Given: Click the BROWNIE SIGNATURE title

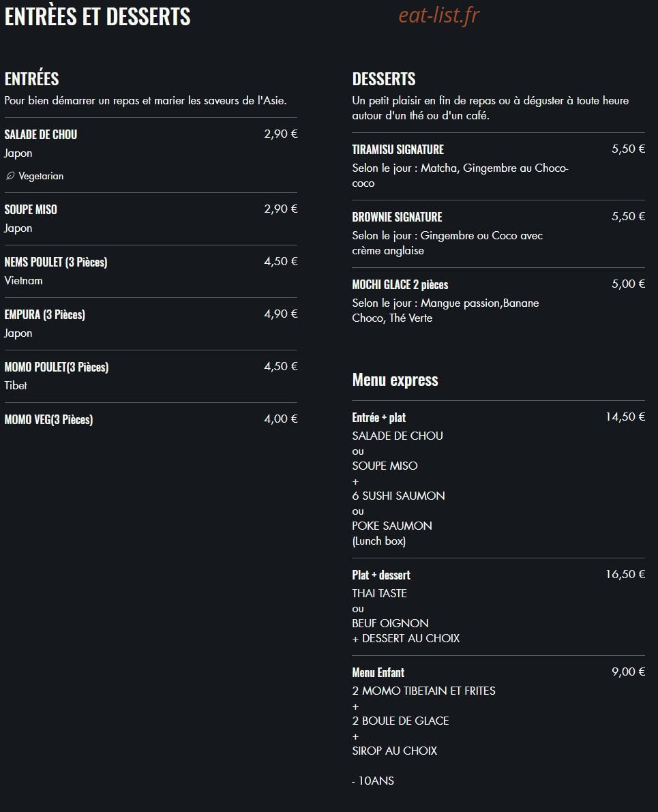Looking at the screenshot, I should tap(397, 217).
